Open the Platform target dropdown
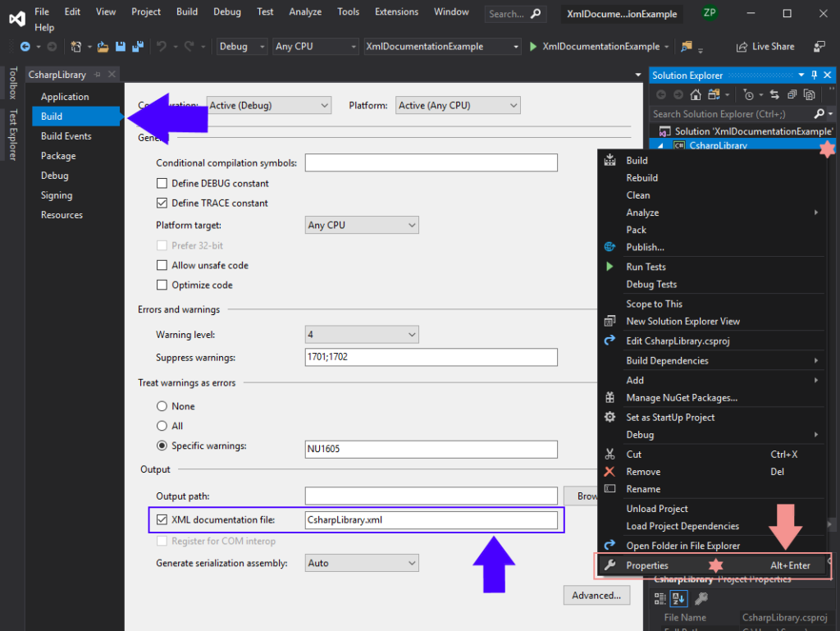The width and height of the screenshot is (840, 631). 362,225
